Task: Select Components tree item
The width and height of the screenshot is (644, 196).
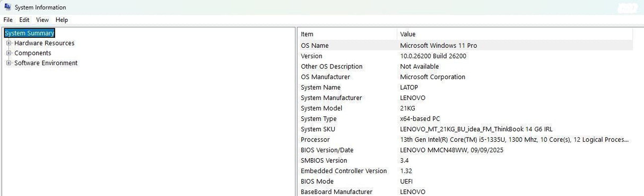Action: [33, 53]
